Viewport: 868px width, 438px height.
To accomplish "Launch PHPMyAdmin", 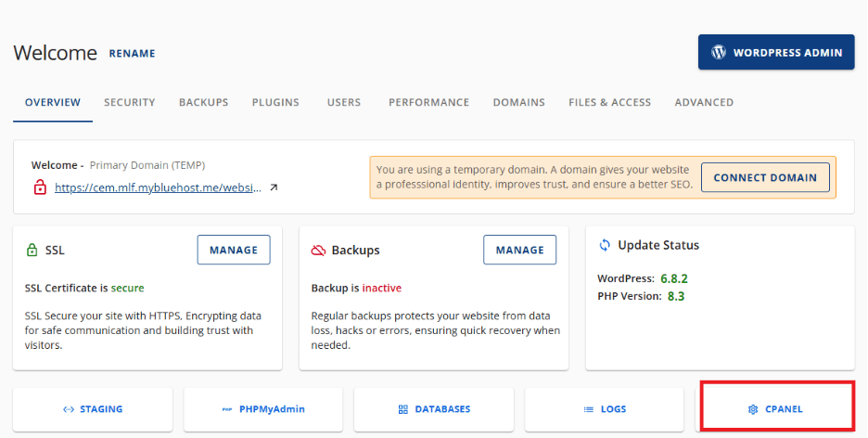I will point(263,409).
